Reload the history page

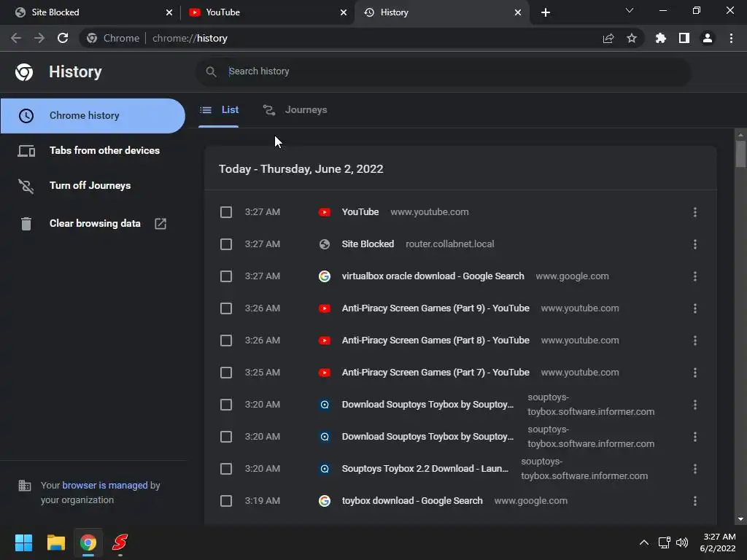point(63,38)
